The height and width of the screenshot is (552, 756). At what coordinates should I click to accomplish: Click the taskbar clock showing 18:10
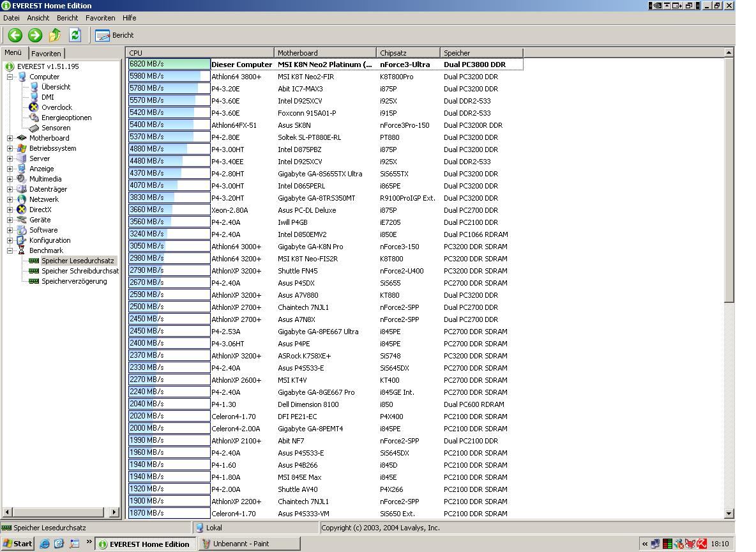(720, 544)
